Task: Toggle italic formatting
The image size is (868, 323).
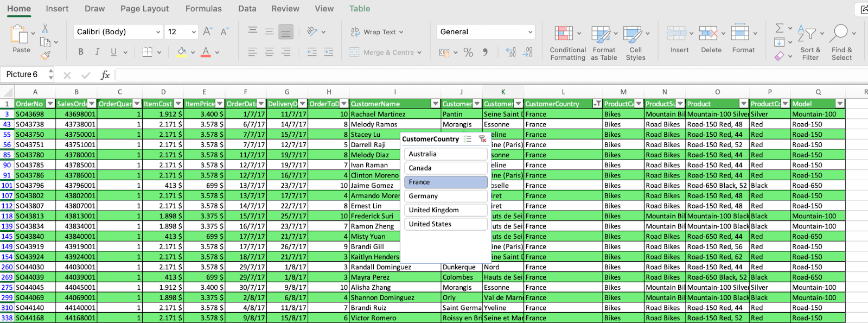Action: click(97, 52)
